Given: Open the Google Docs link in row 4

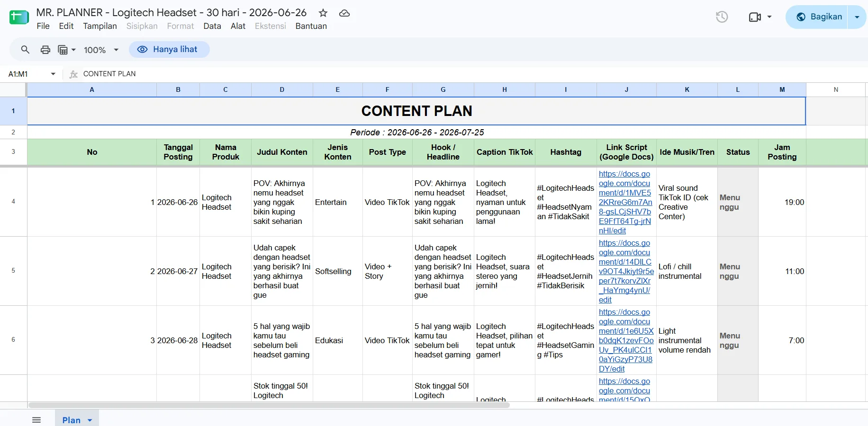Looking at the screenshot, I should coord(625,202).
